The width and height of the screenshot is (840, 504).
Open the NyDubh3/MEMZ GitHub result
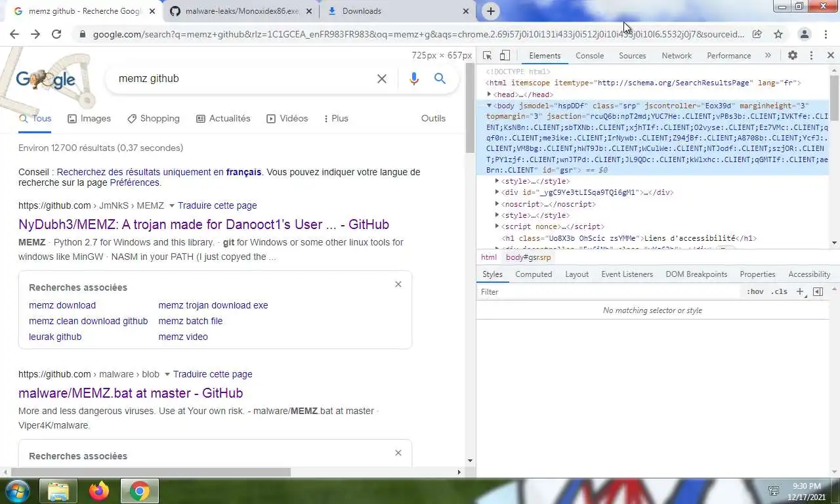tap(203, 224)
